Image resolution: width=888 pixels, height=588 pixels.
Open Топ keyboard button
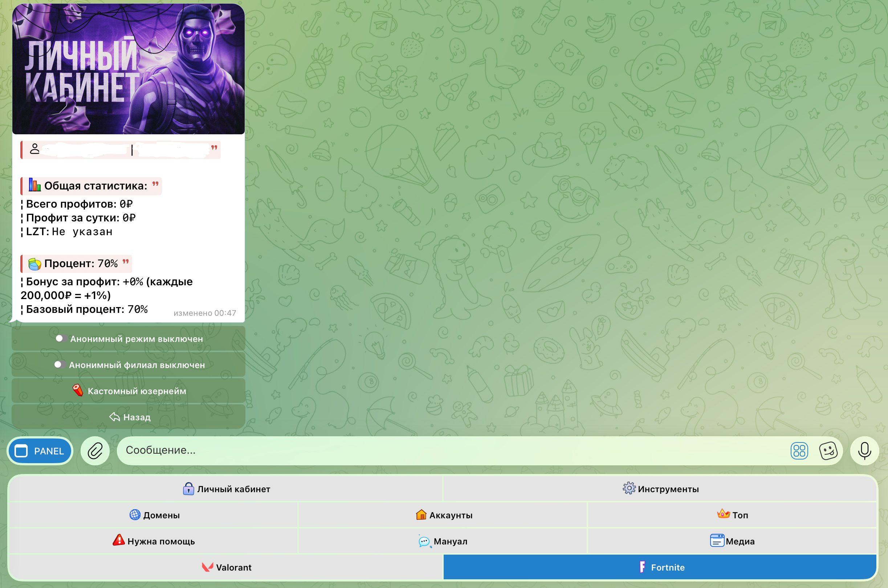pyautogui.click(x=732, y=515)
